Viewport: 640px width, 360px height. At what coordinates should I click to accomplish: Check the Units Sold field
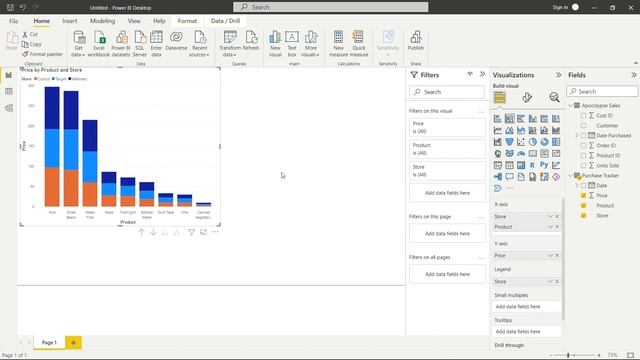coord(583,165)
